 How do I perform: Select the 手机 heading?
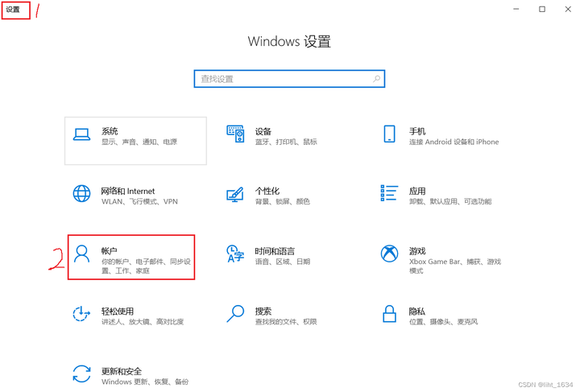(x=417, y=131)
